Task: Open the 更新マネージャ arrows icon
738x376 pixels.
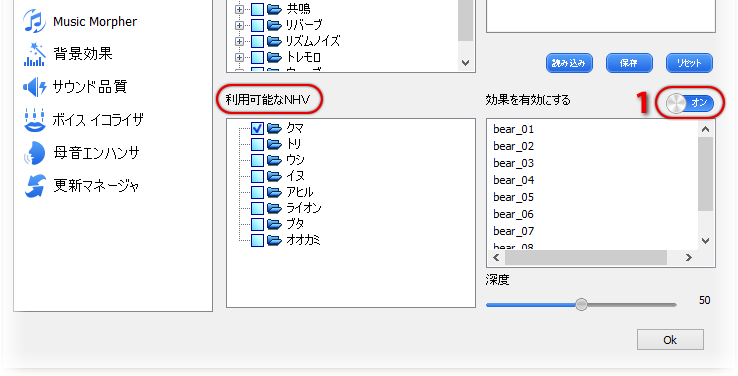Action: 35,186
